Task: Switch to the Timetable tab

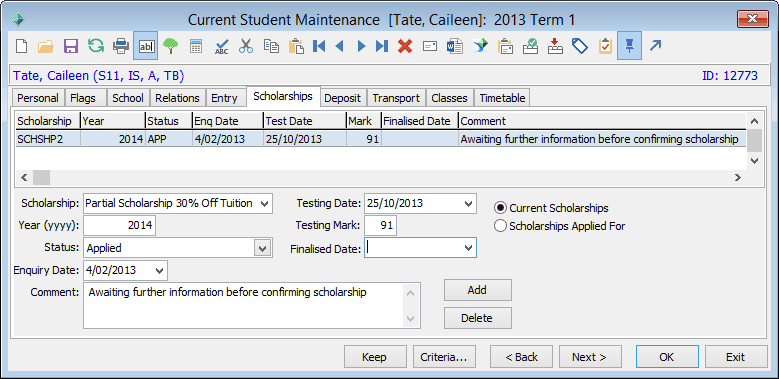Action: 502,98
